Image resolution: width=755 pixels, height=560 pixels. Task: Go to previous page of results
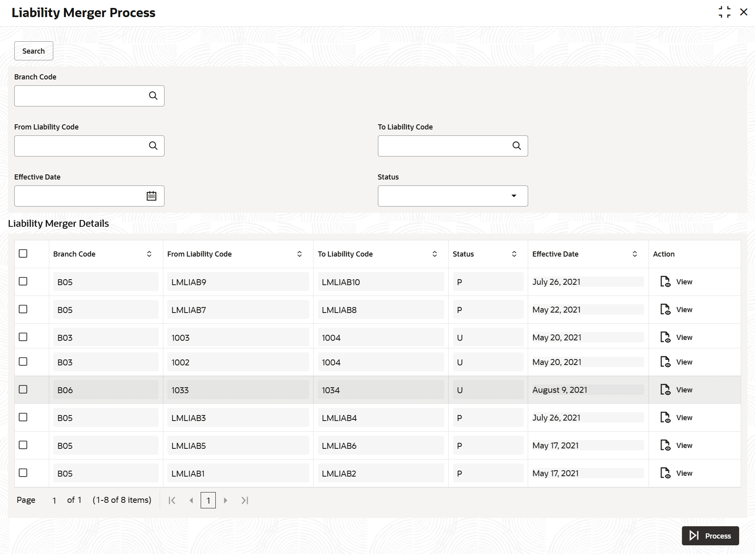tap(191, 500)
